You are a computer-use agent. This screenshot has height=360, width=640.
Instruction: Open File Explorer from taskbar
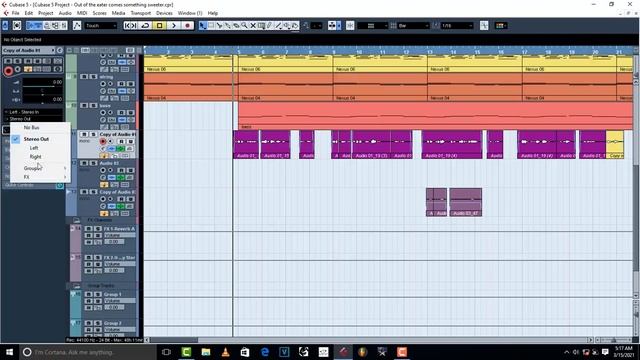pyautogui.click(x=206, y=352)
